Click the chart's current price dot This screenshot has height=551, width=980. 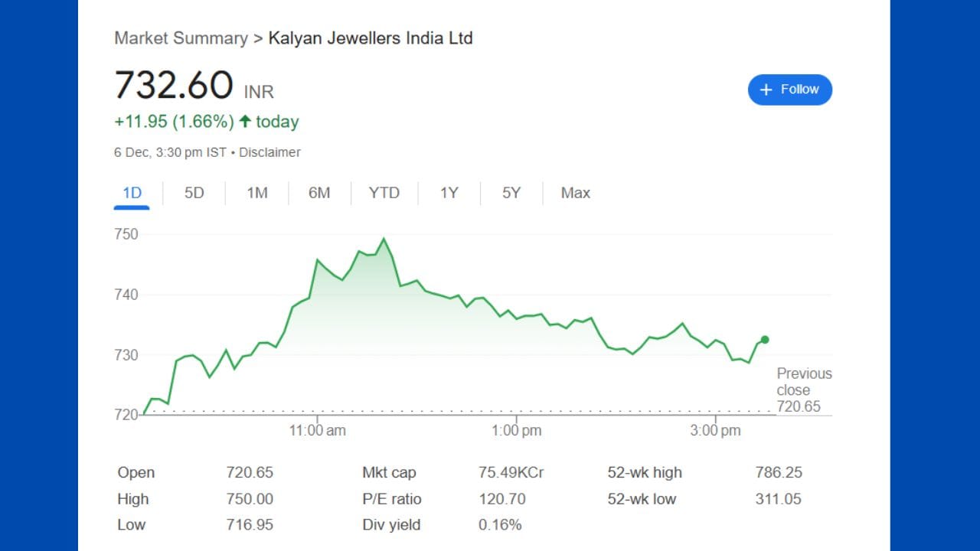764,340
